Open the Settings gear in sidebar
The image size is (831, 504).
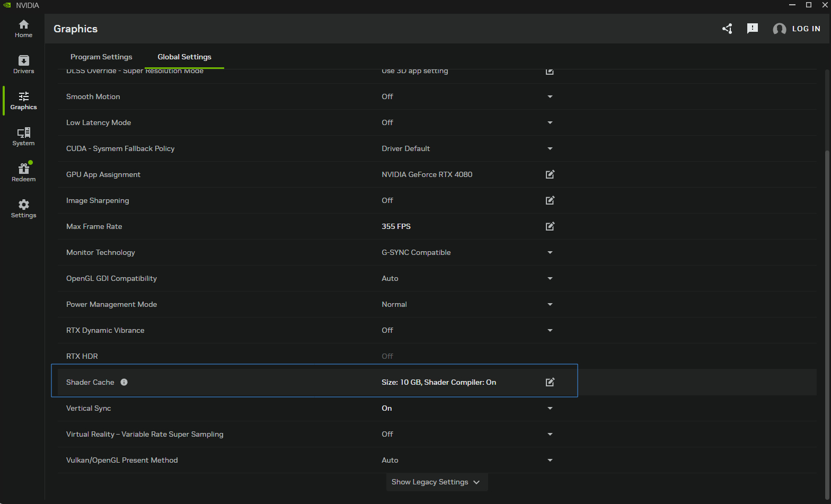tap(23, 209)
